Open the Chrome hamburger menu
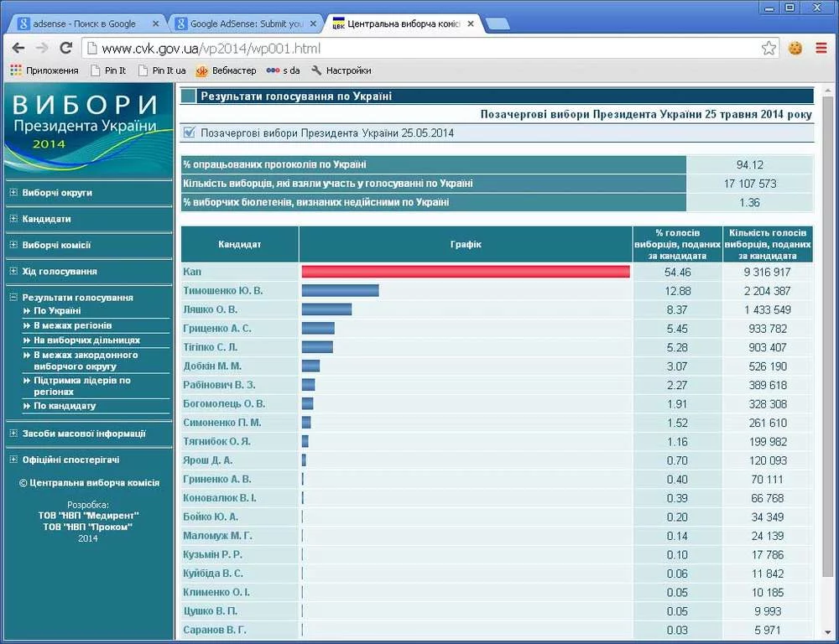The height and width of the screenshot is (644, 839). [821, 48]
